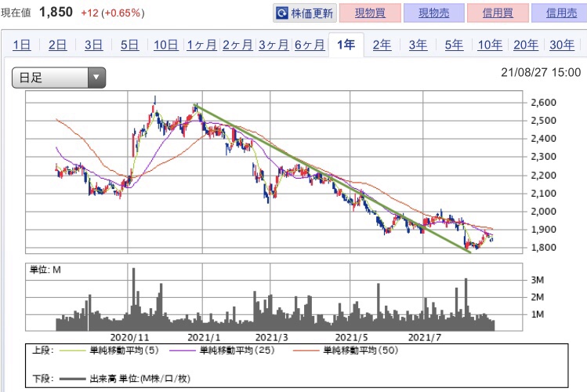
Task: Open the 現物買 order link
Action: coord(370,13)
